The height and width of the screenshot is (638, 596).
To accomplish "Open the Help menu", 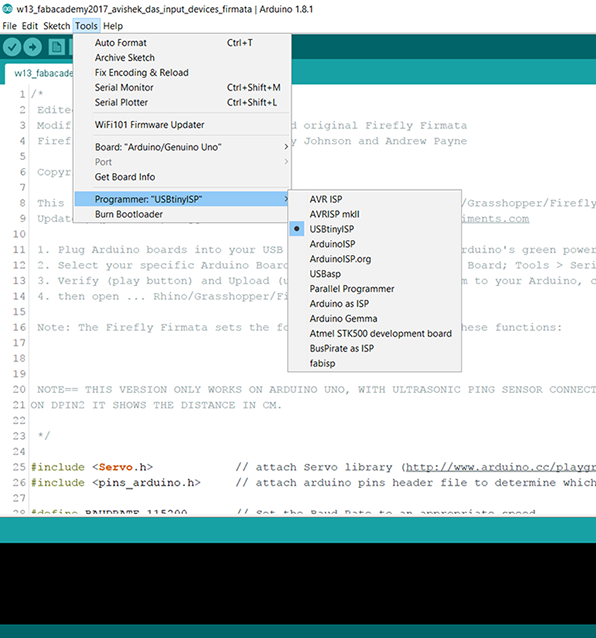I will pos(113,26).
